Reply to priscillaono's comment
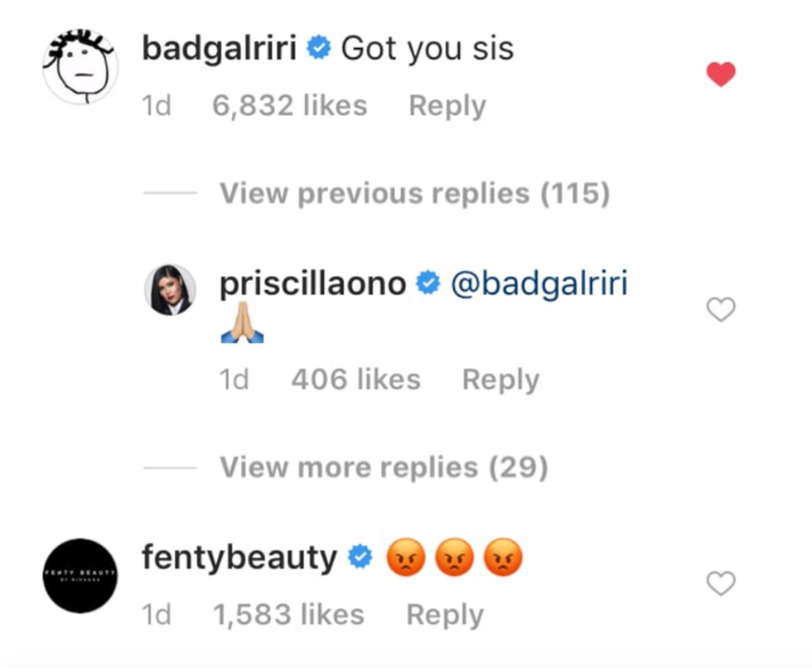This screenshot has height=668, width=812. click(500, 380)
